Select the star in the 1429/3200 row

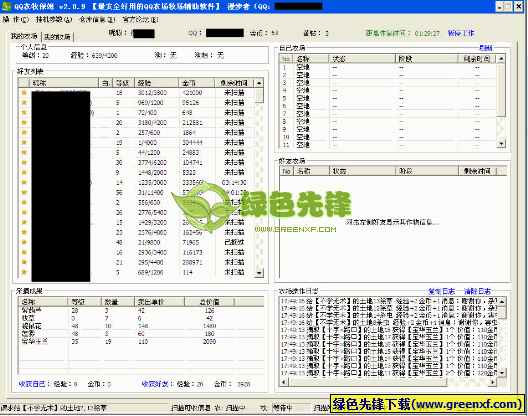click(24, 222)
